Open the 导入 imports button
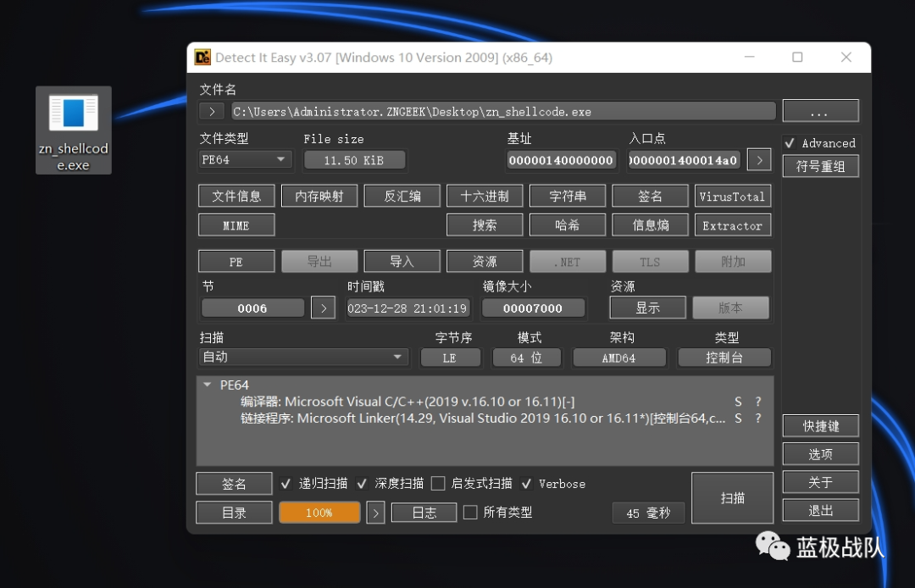Image resolution: width=915 pixels, height=588 pixels. tap(402, 261)
